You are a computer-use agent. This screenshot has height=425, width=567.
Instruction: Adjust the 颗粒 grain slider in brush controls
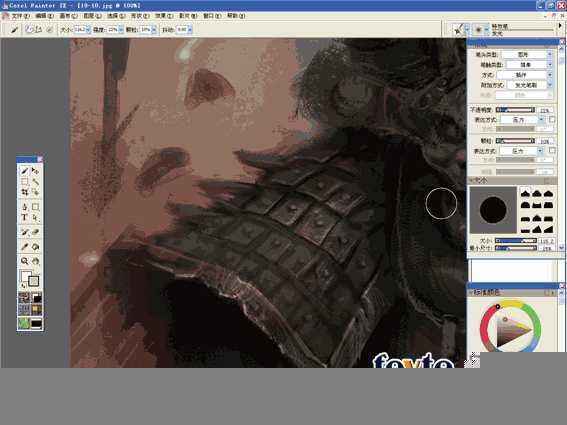point(515,141)
